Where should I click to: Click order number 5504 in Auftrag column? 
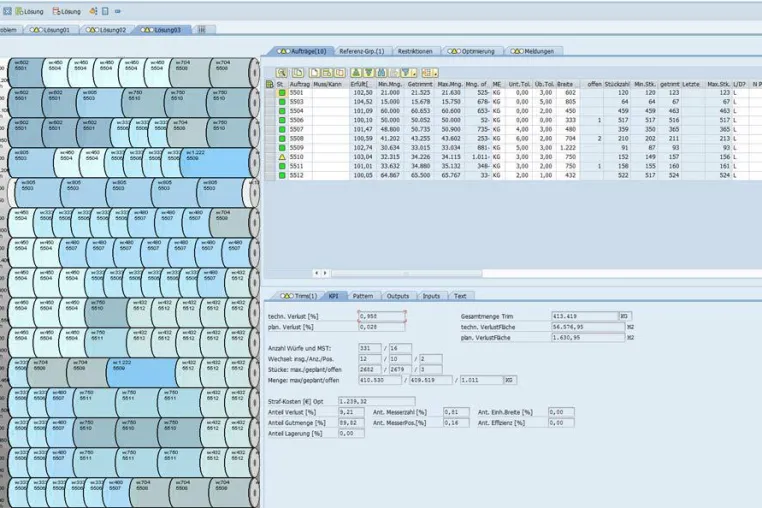coord(296,111)
